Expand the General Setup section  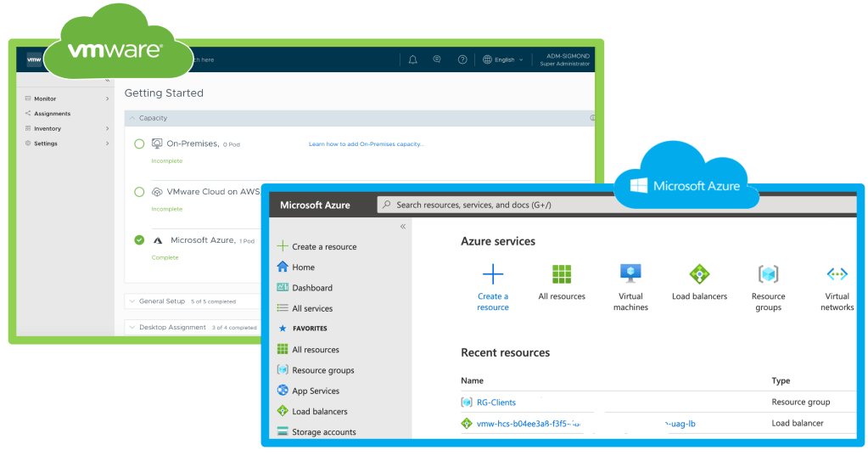point(132,301)
